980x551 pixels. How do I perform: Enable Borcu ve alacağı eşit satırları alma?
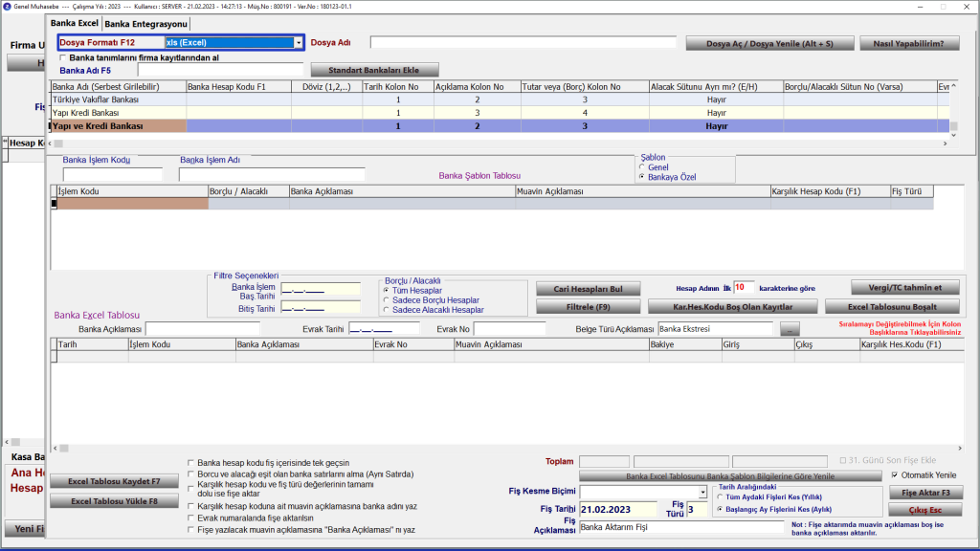[191, 474]
